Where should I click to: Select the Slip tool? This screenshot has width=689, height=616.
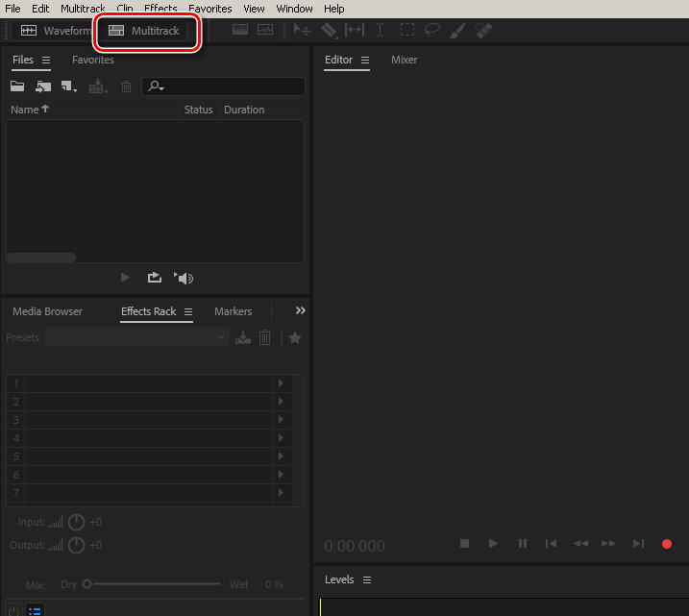click(355, 30)
